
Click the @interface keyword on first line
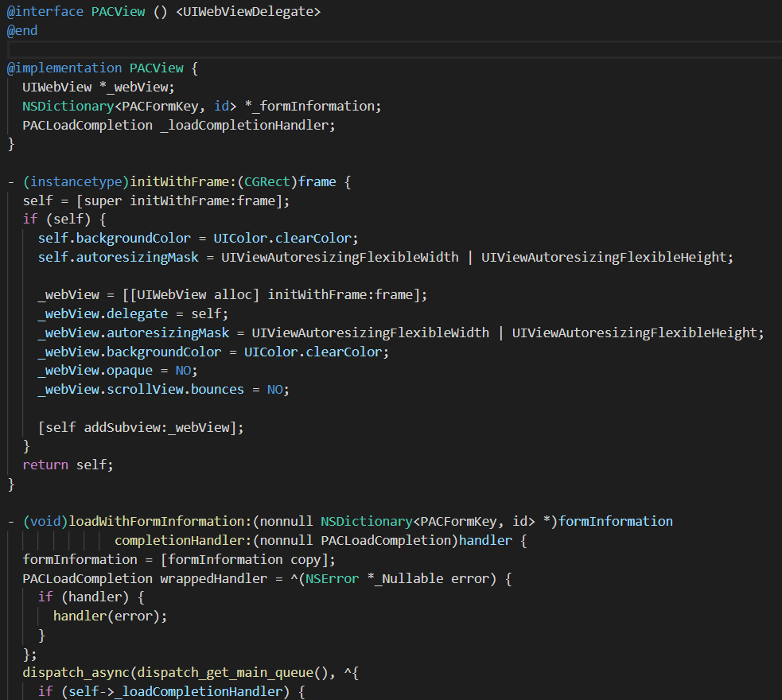(45, 11)
